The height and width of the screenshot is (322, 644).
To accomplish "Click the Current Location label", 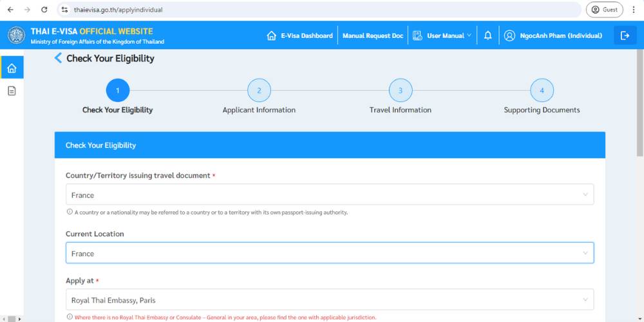I will tap(95, 234).
